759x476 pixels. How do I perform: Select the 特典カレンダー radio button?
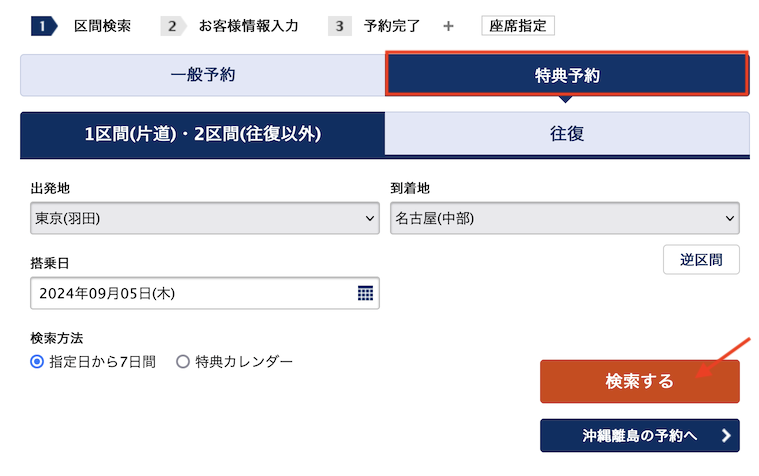[x=183, y=362]
